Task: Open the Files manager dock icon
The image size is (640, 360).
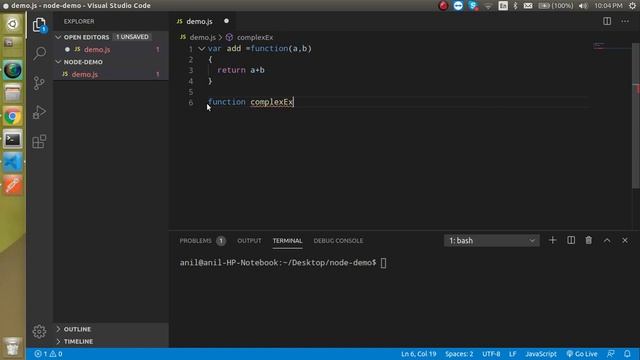Action: pyautogui.click(x=13, y=94)
